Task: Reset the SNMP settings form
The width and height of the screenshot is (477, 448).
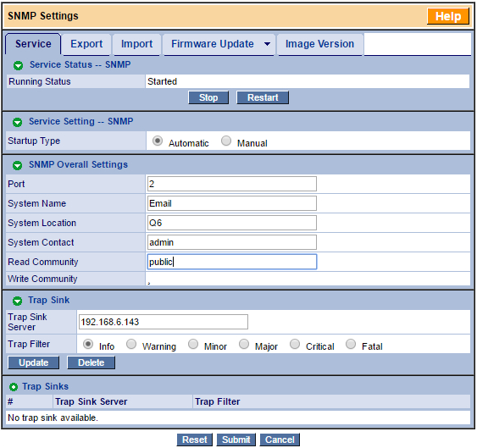Action: [194, 440]
